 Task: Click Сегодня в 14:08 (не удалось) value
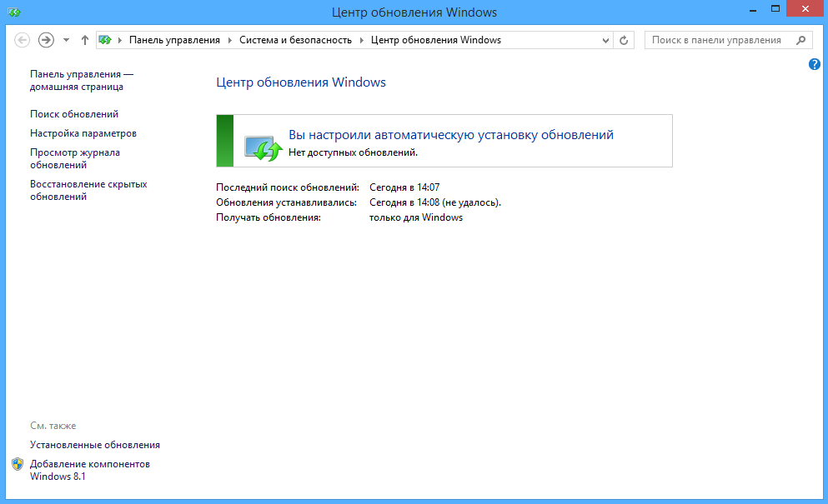(435, 202)
